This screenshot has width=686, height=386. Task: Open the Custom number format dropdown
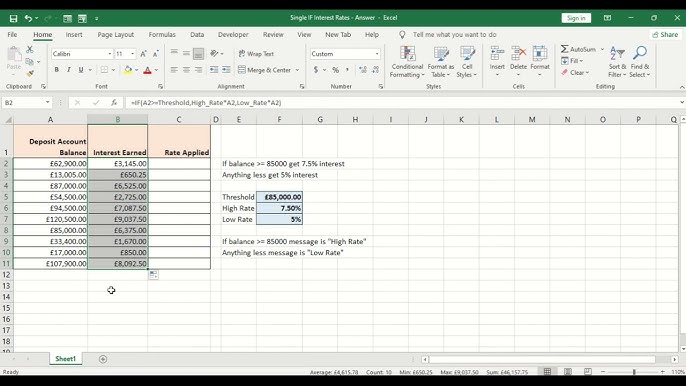pos(377,54)
